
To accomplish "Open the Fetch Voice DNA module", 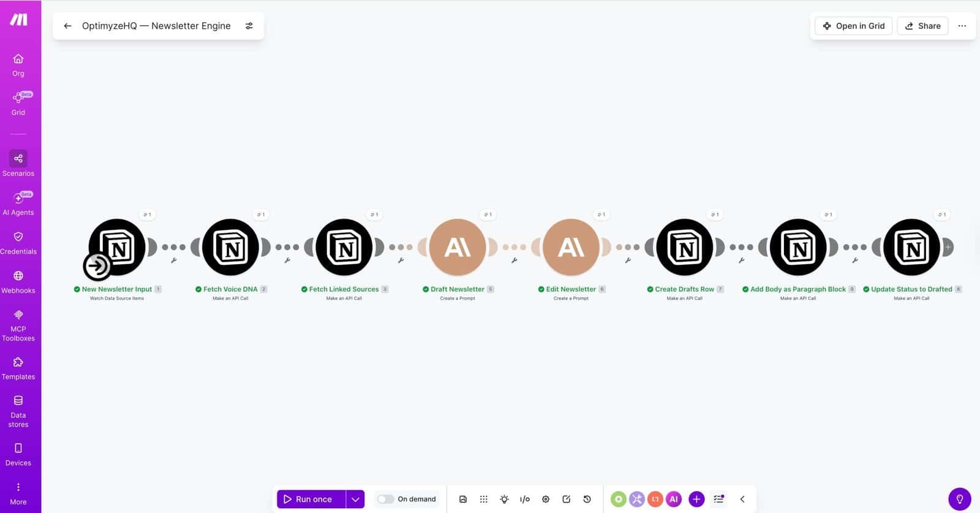I will point(231,247).
